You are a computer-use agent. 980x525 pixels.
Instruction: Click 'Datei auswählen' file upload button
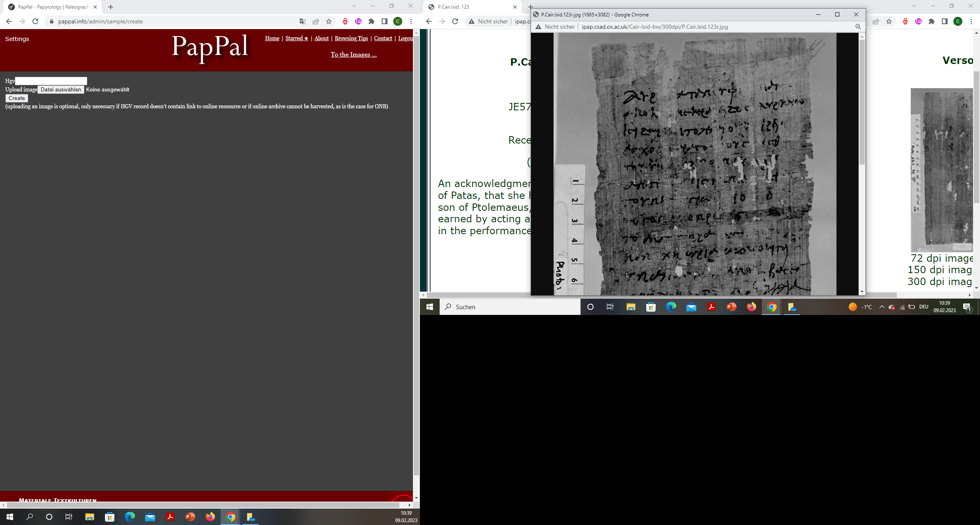[61, 89]
